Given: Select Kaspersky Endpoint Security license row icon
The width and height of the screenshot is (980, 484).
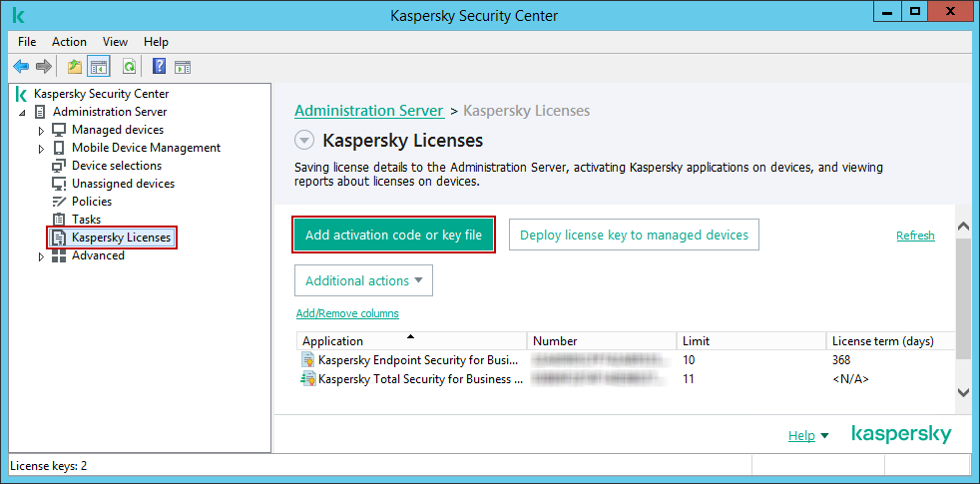Looking at the screenshot, I should 308,360.
